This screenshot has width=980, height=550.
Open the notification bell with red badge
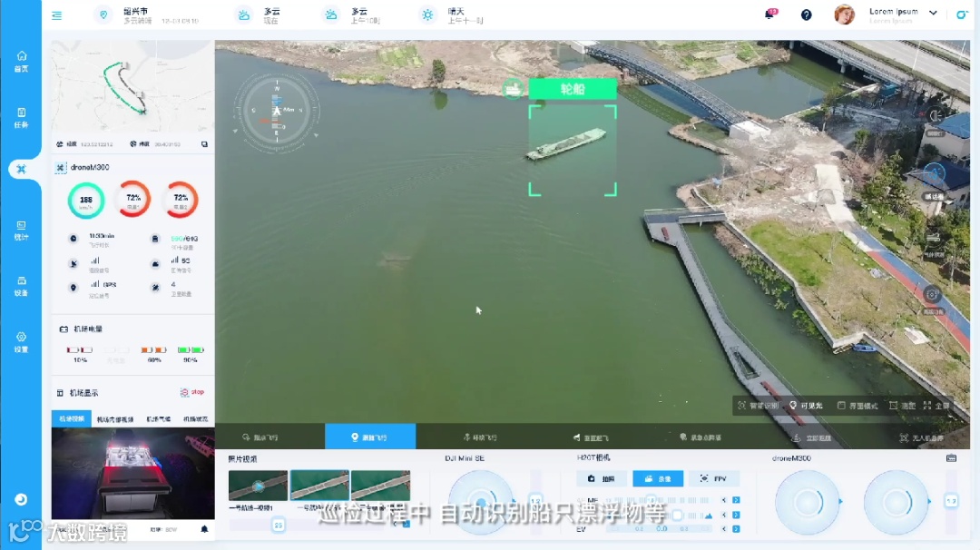tap(770, 14)
